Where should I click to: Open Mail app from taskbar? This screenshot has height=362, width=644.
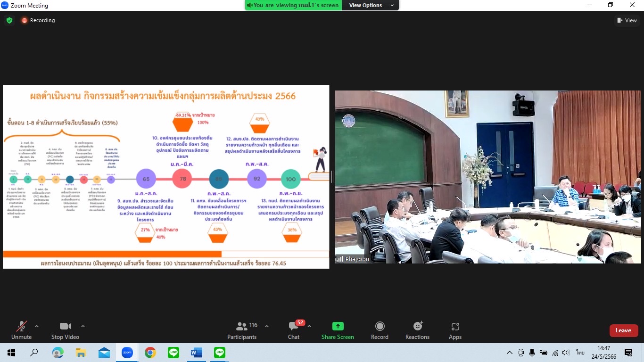(104, 353)
